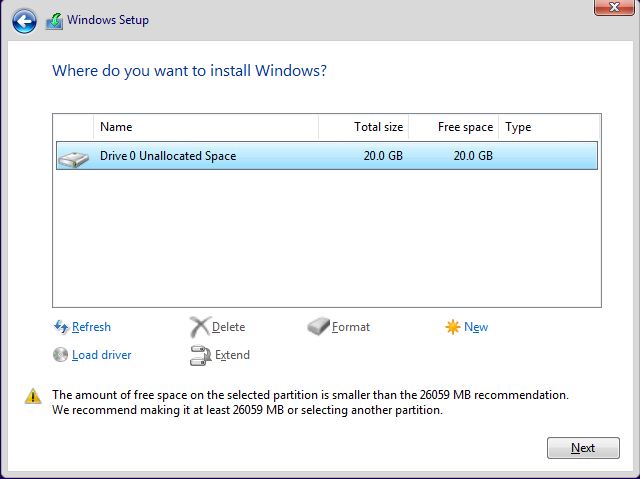The width and height of the screenshot is (640, 479).
Task: Create a New partition
Action: [476, 327]
